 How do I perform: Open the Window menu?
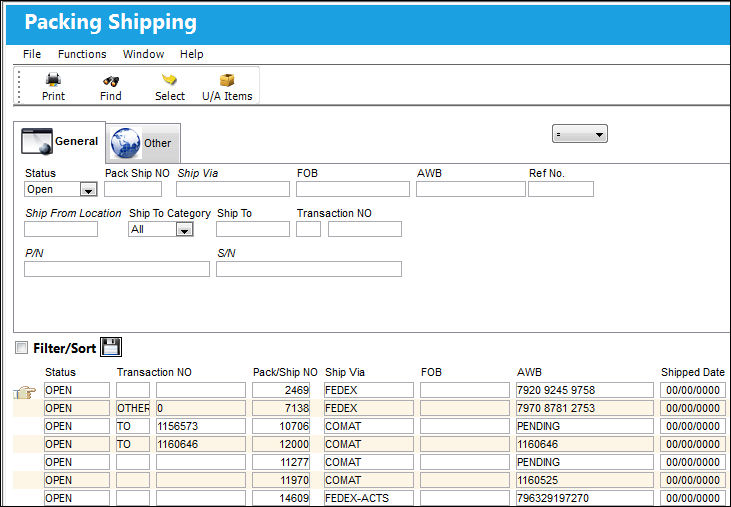click(144, 54)
